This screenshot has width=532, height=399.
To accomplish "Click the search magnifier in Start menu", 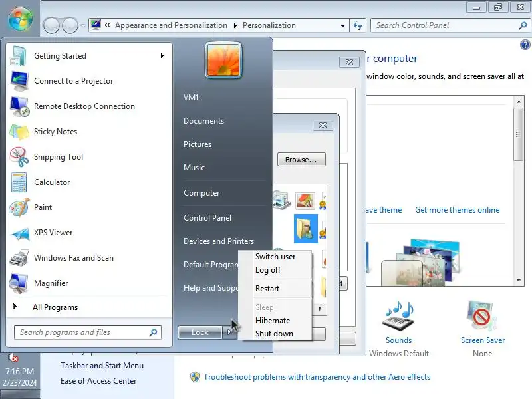I will pos(154,332).
